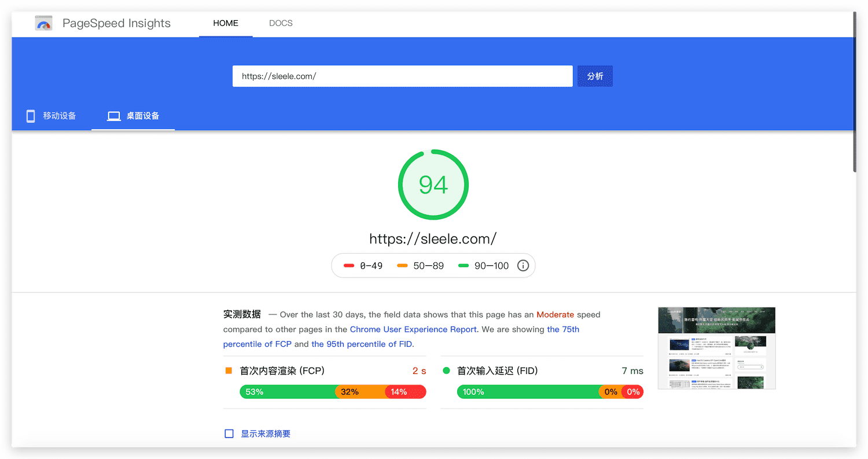The width and height of the screenshot is (868, 459).
Task: Click the red 0–49 legend entry
Action: point(363,266)
